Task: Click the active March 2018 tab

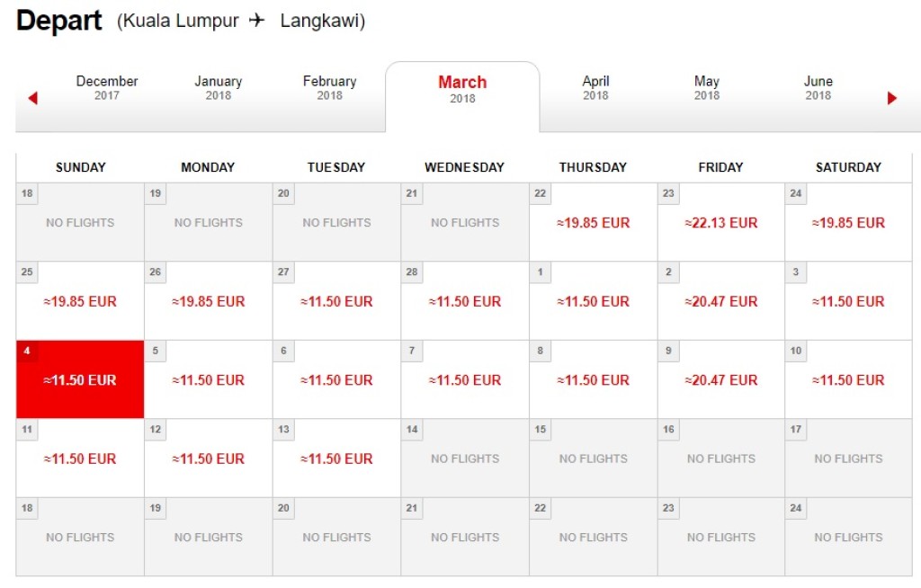Action: click(462, 89)
